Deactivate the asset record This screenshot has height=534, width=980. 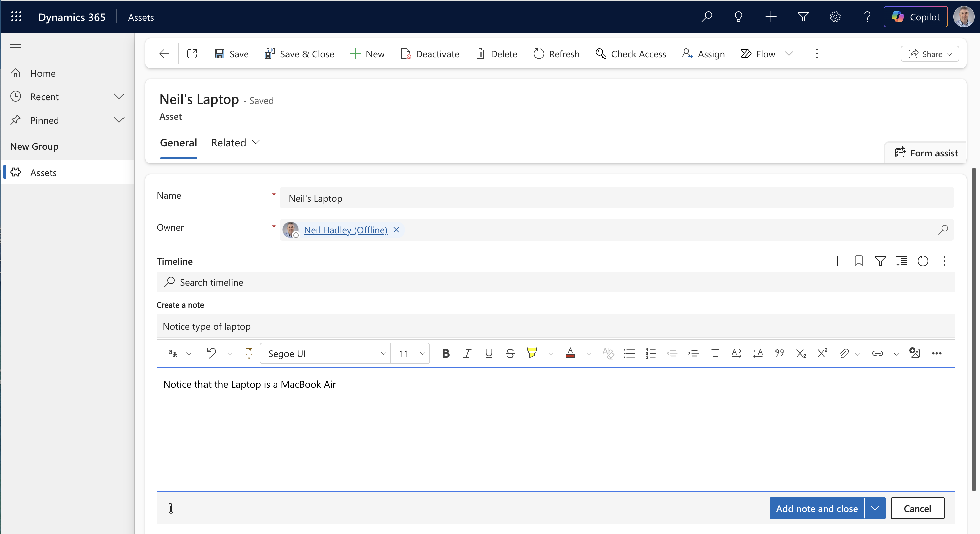click(x=430, y=54)
